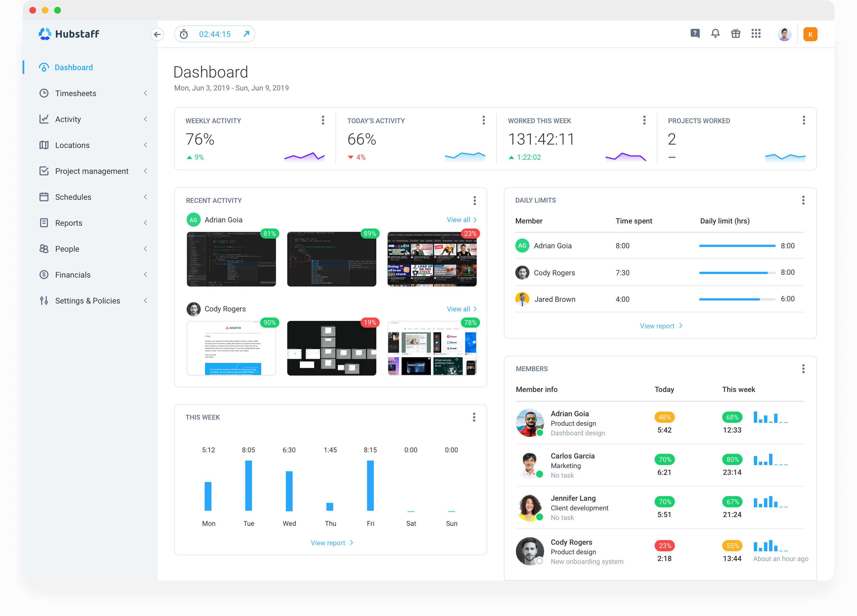
Task: Select Dashboard in the sidebar
Action: (74, 67)
